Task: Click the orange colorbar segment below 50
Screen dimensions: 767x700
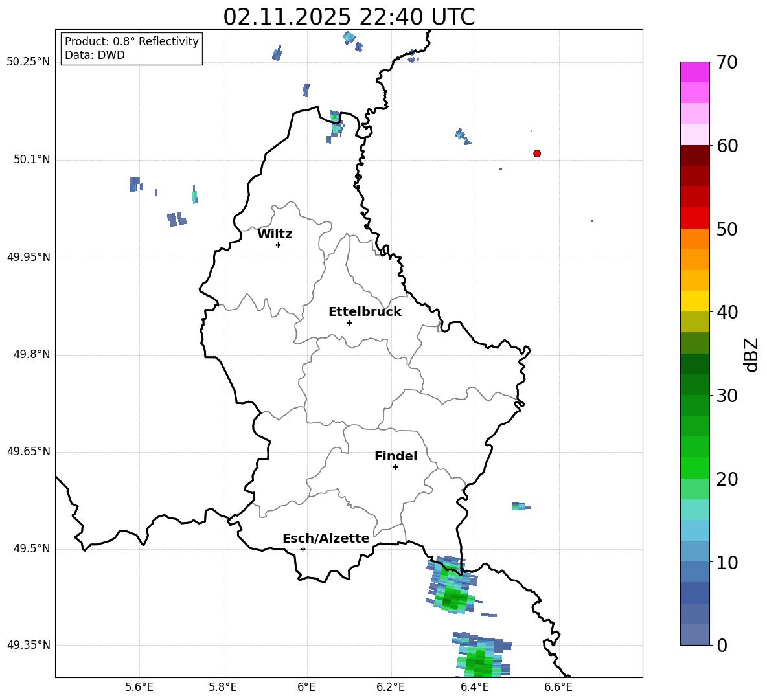Action: tap(694, 238)
